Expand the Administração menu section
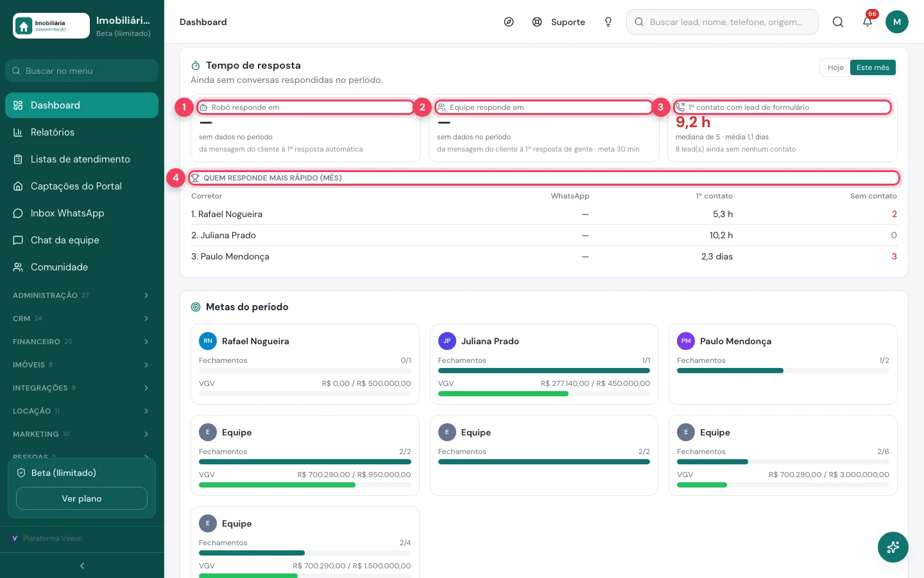This screenshot has width=924, height=578. [x=81, y=295]
